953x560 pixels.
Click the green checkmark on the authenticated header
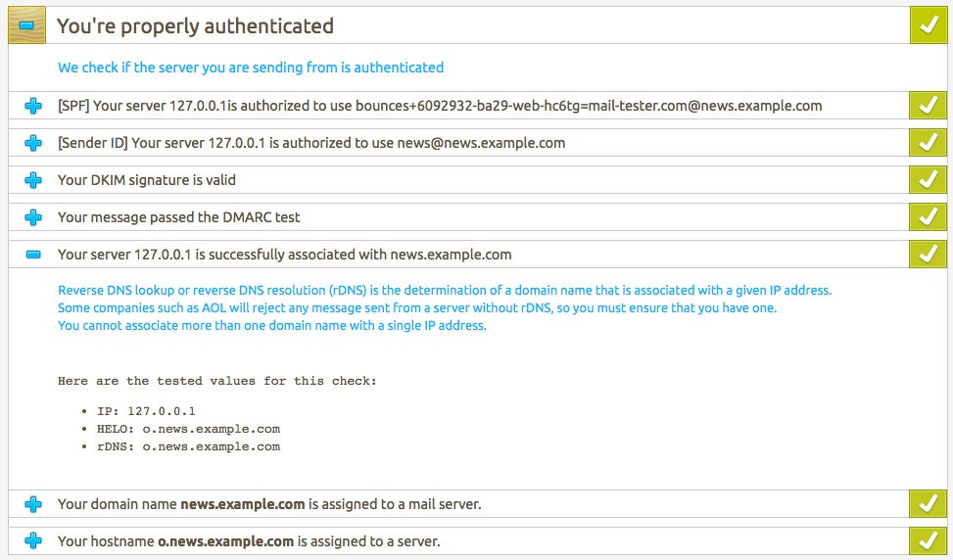point(929,25)
